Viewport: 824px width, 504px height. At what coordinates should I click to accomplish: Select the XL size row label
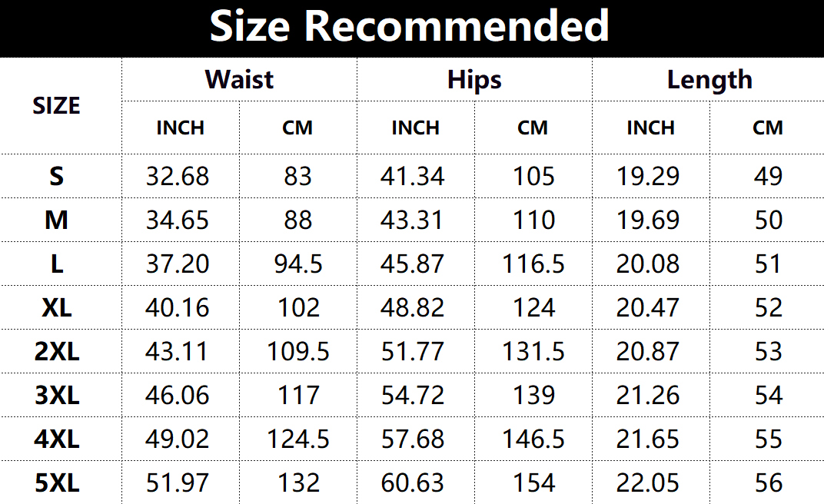(x=56, y=308)
